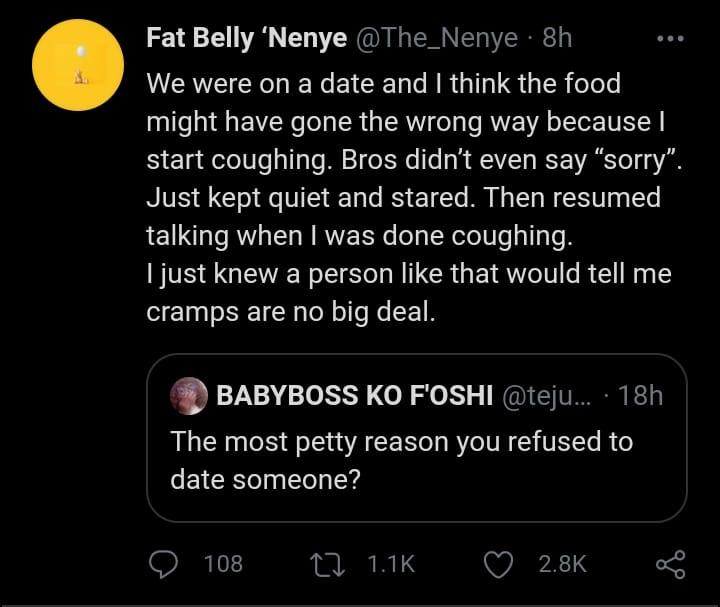Open the quoted tweet about petty reasons
The height and width of the screenshot is (607, 720).
(x=401, y=460)
